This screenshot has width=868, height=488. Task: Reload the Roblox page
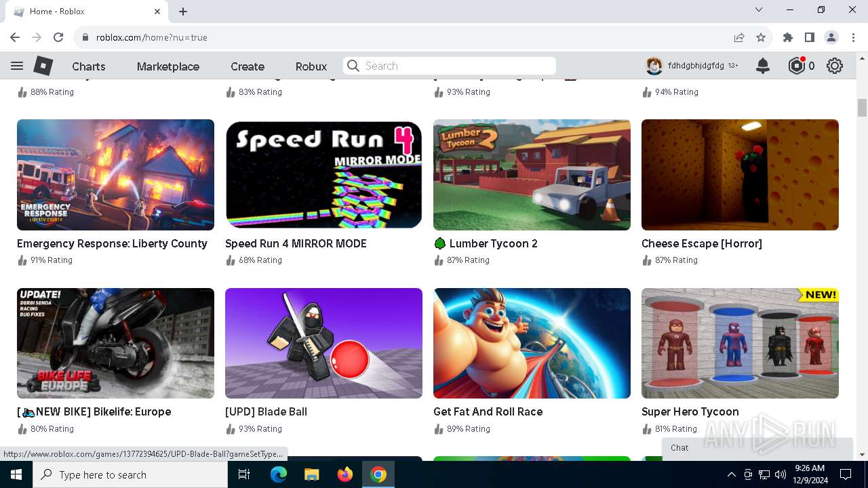(x=58, y=37)
